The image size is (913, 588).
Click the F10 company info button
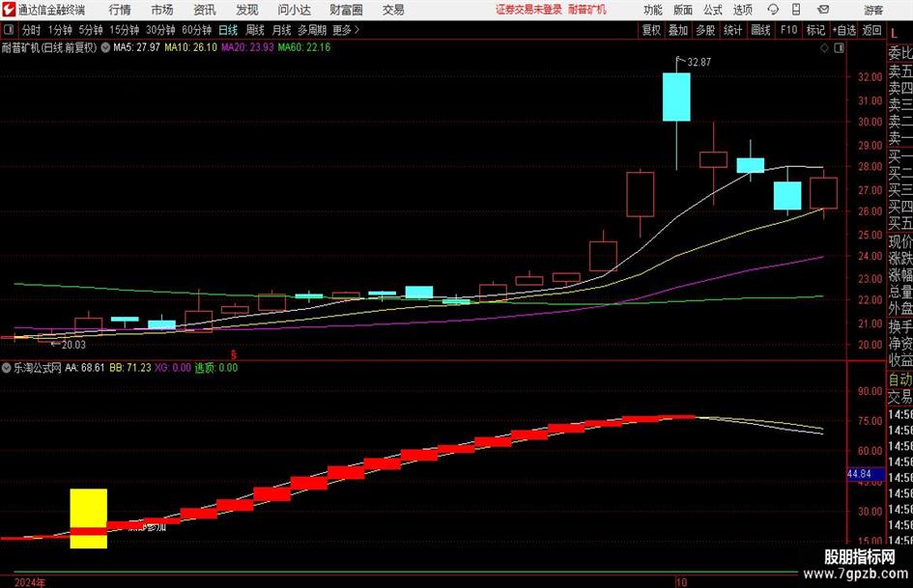tap(789, 30)
